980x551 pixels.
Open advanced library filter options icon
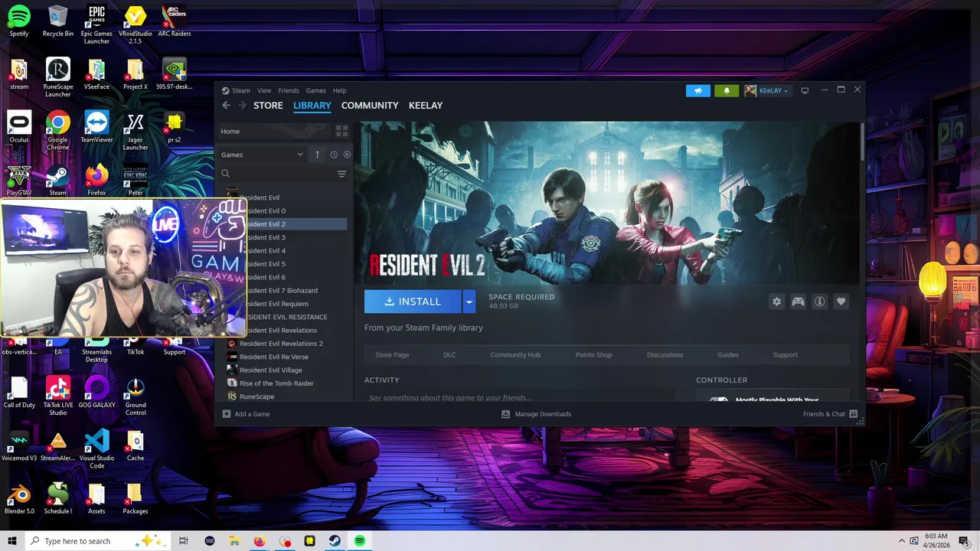(342, 174)
